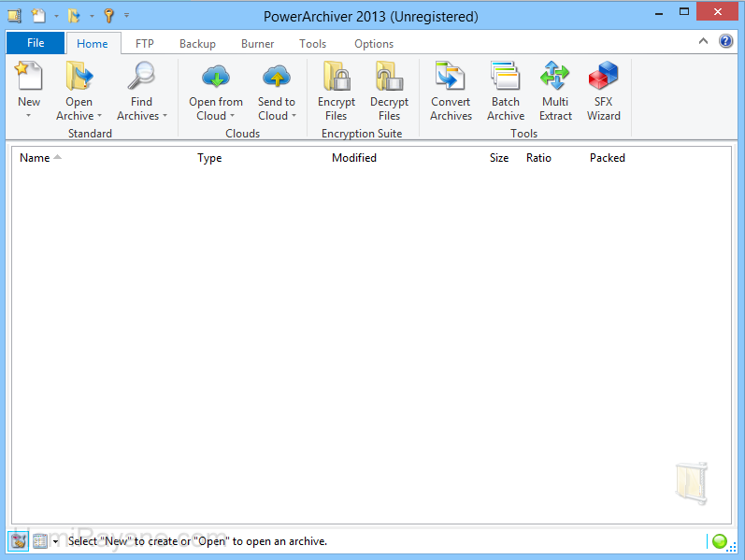
Task: Open dropdown next to quick access New icon
Action: pos(56,16)
